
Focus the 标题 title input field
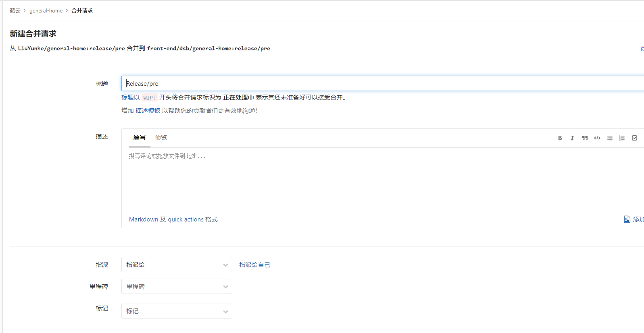382,83
